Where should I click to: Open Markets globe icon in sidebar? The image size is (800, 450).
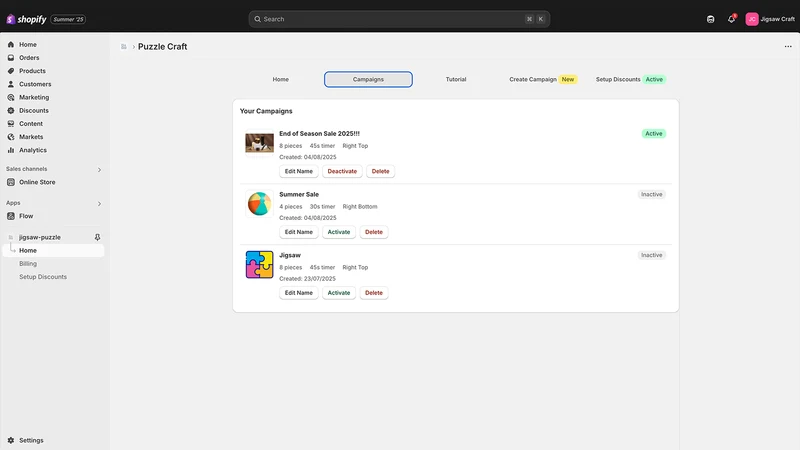coord(11,137)
